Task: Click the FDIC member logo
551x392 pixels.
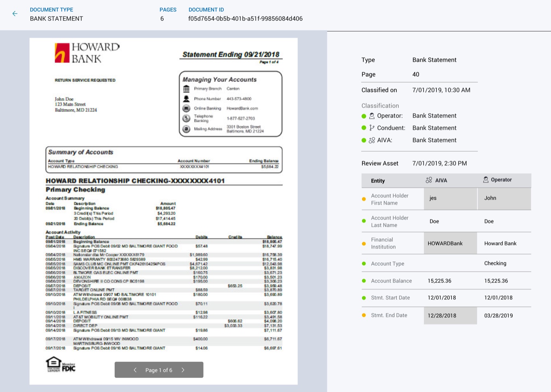Action: click(68, 367)
